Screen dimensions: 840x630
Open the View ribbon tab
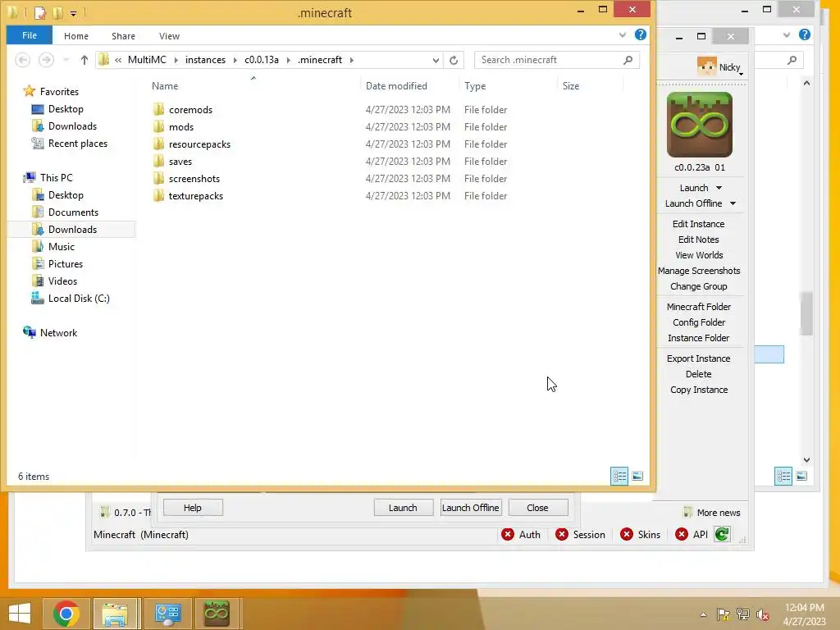click(169, 36)
